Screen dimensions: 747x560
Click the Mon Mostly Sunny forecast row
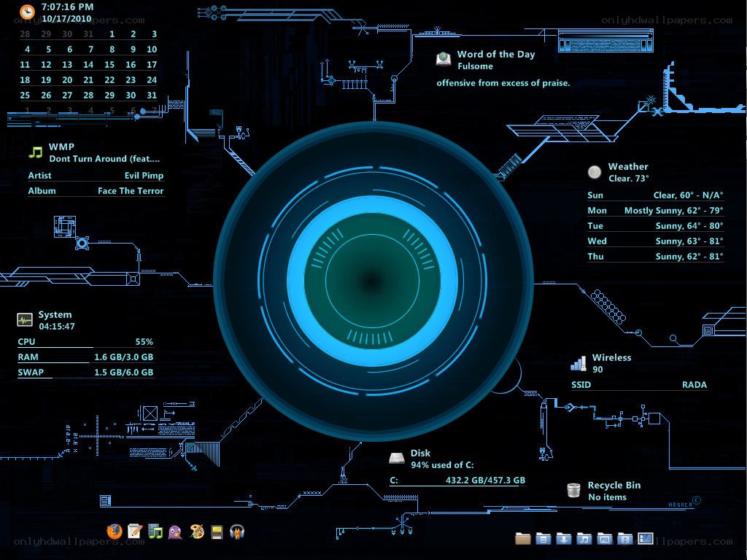click(x=655, y=211)
